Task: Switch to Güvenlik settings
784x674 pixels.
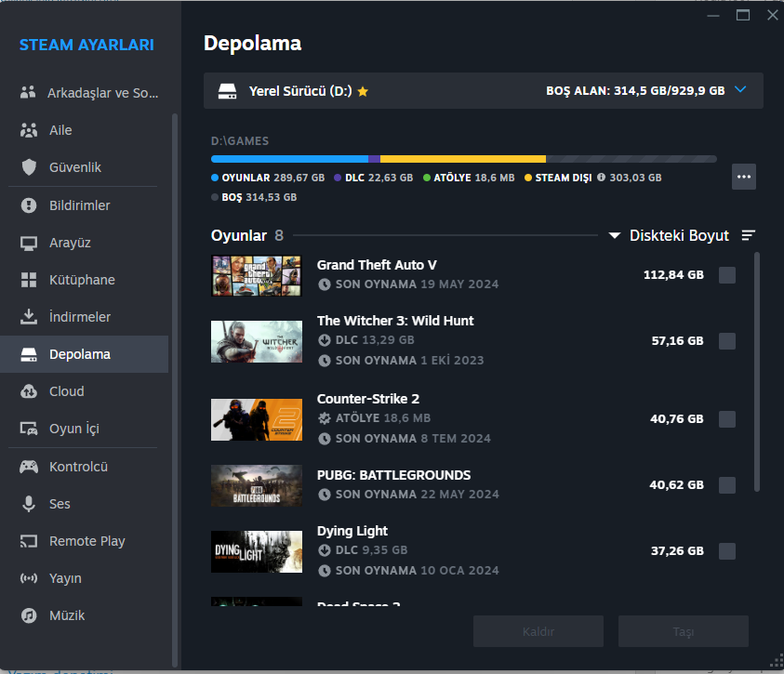Action: pyautogui.click(x=84, y=167)
